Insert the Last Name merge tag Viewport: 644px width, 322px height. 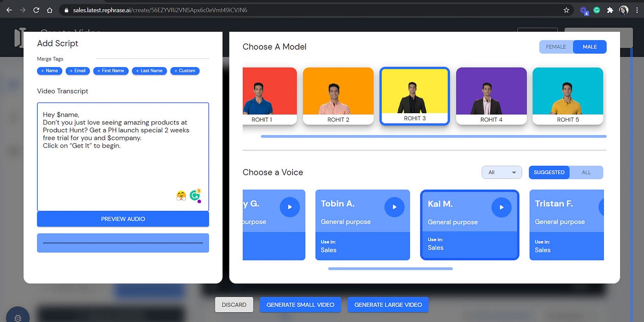pos(149,71)
